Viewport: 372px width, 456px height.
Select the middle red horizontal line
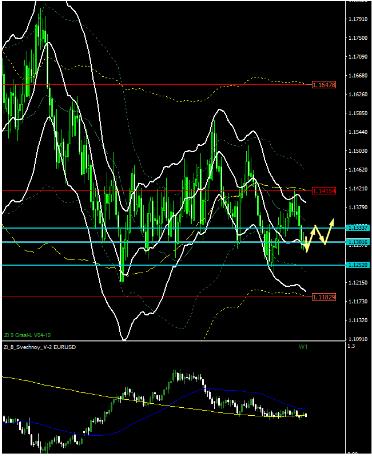coord(157,191)
